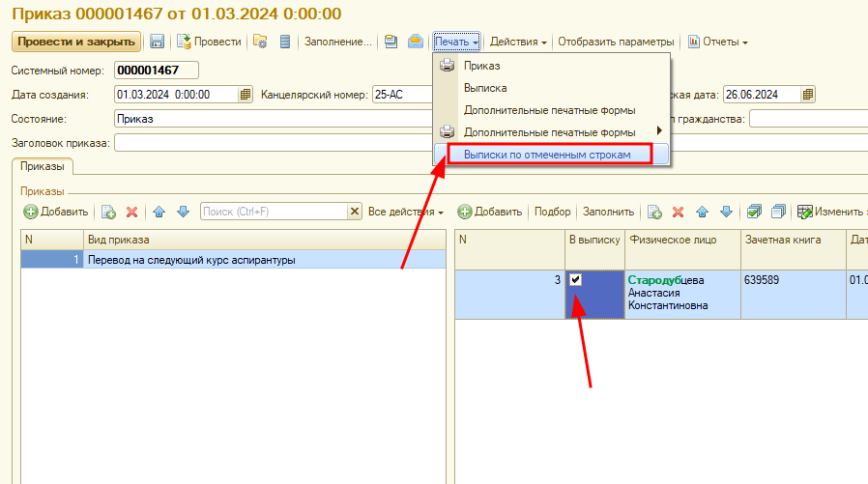Expand the Действия dropdown
Screen dimensions: 868x484
(x=518, y=42)
